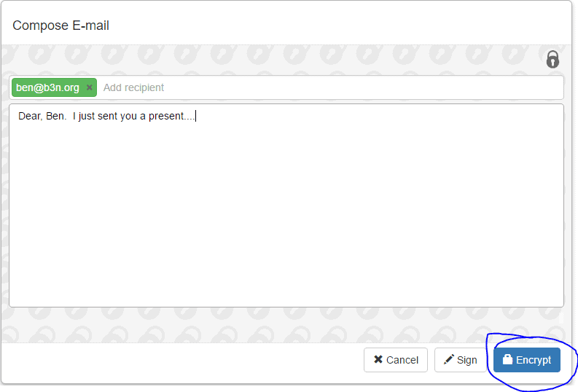This screenshot has width=578, height=392.
Task: Click the gray padlock security icon
Action: [x=552, y=59]
